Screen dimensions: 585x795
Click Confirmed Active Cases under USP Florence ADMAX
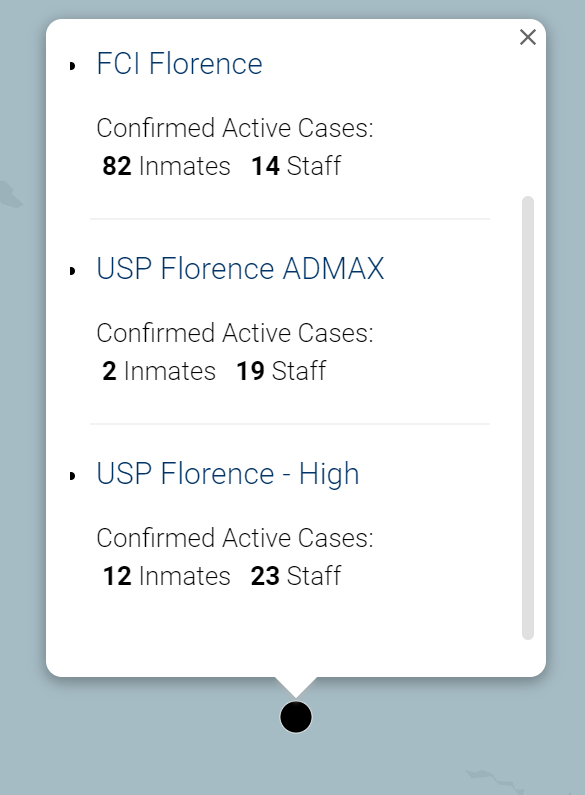[x=235, y=333]
